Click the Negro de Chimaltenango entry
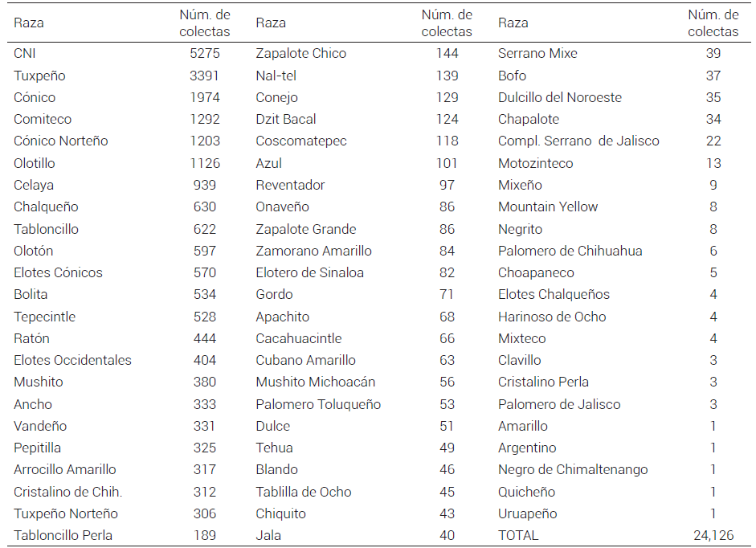Image resolution: width=756 pixels, height=548 pixels. pyautogui.click(x=573, y=469)
